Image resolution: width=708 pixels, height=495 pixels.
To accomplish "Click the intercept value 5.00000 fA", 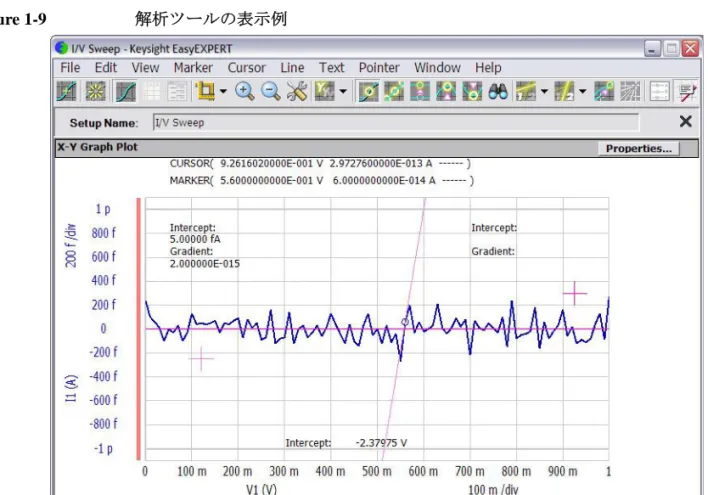I will tap(195, 239).
